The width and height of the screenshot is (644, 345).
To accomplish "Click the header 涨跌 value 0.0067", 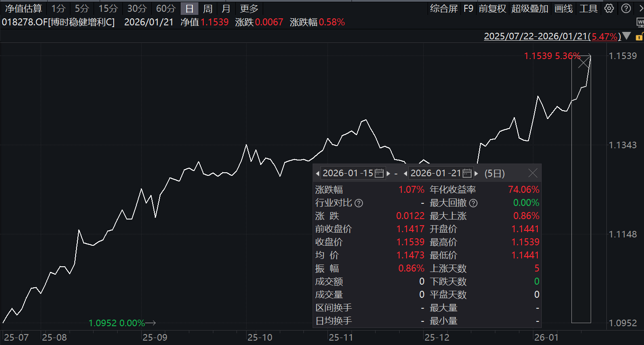I will (269, 22).
